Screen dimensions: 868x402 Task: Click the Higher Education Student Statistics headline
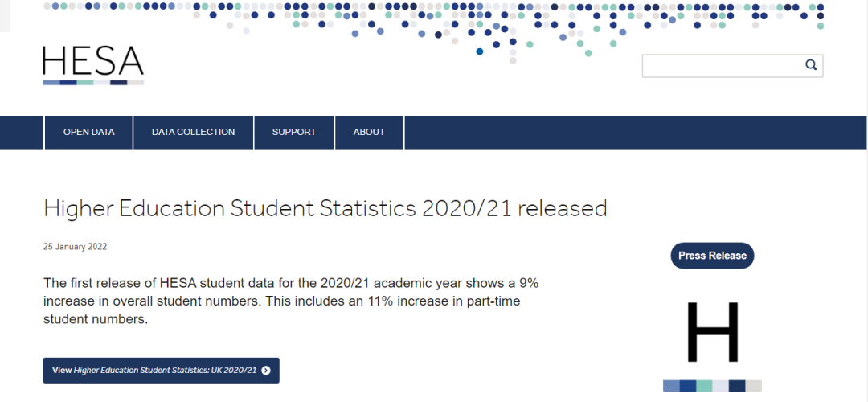[x=325, y=208]
